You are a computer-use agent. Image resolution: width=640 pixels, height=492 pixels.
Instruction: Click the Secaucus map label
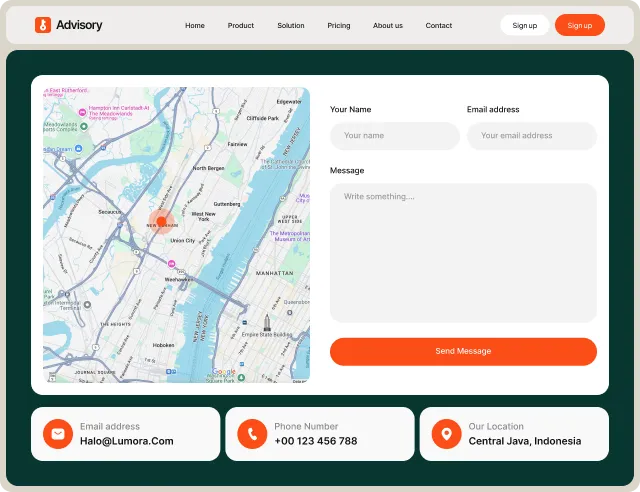[x=109, y=212]
